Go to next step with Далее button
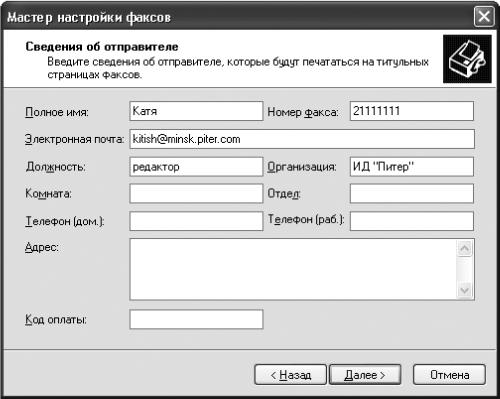The width and height of the screenshot is (500, 399). tap(365, 375)
